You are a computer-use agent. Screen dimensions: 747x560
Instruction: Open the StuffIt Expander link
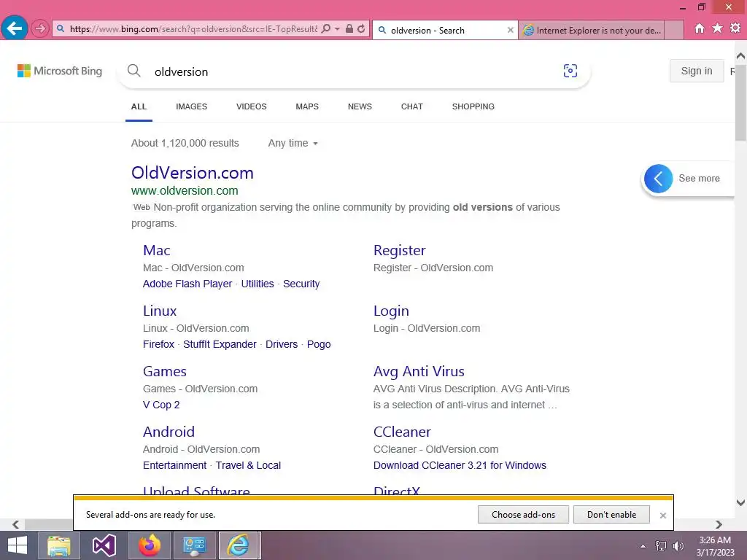pyautogui.click(x=220, y=344)
